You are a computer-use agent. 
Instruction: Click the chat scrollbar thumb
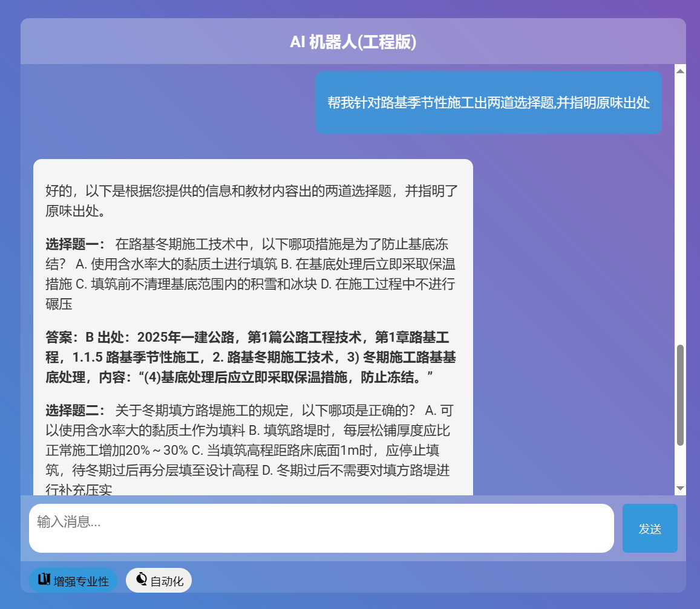tap(681, 395)
